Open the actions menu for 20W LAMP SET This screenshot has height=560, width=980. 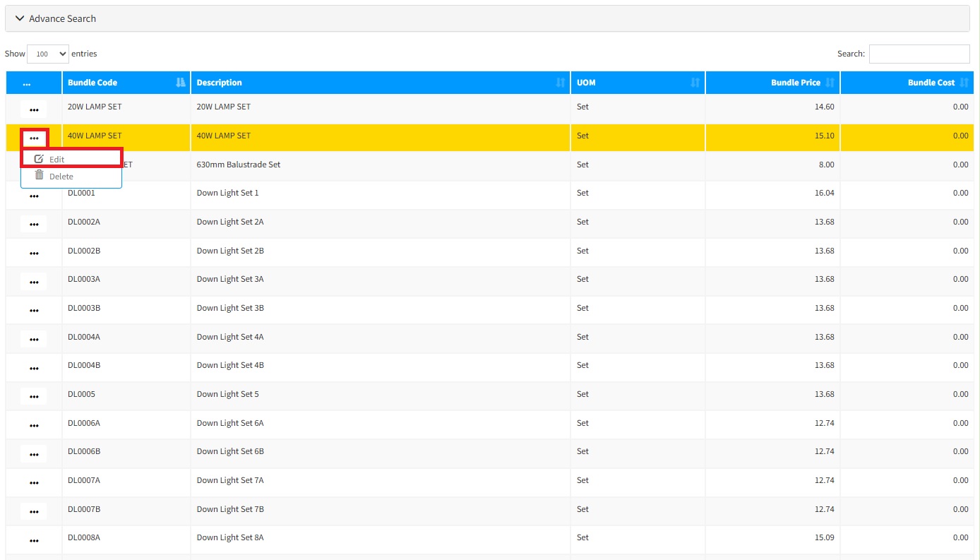point(34,109)
